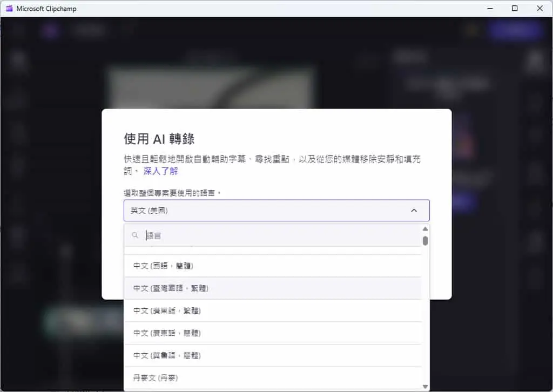Click the scrollbar up arrow in language list

point(426,229)
